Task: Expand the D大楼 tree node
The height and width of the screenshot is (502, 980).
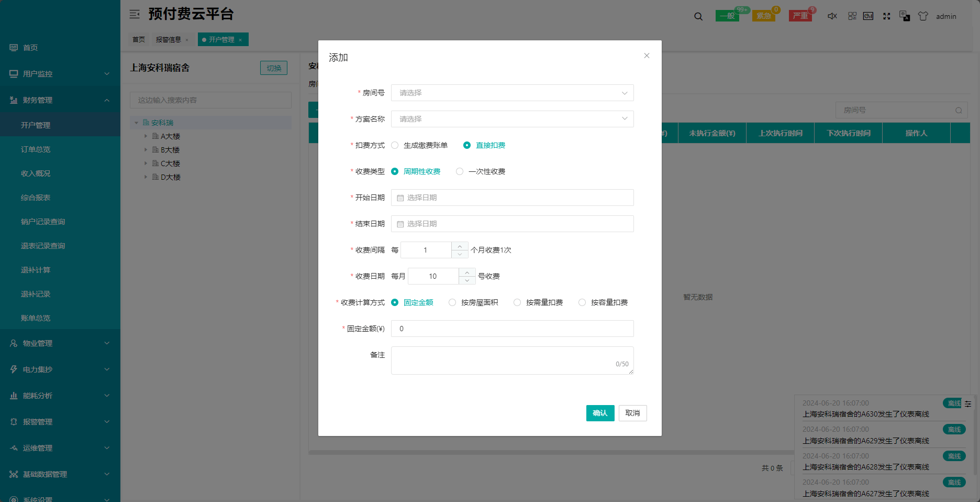Action: coord(146,177)
